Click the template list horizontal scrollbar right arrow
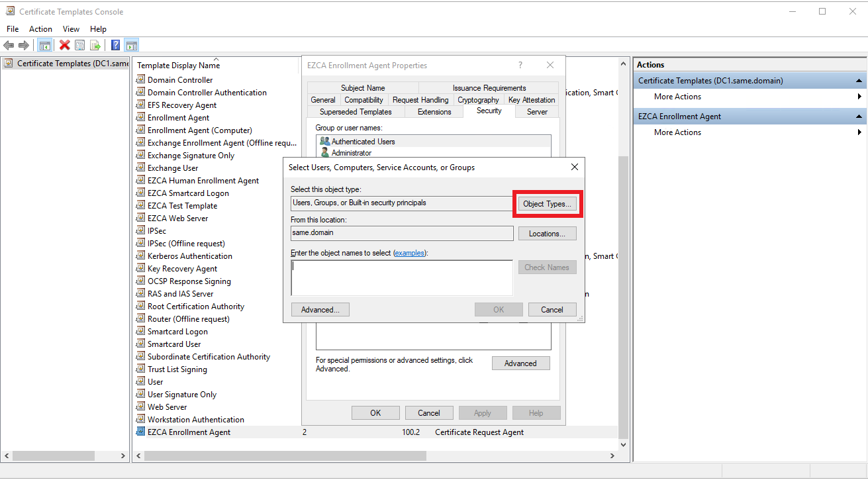Viewport: 868px width, 480px height. click(x=612, y=456)
